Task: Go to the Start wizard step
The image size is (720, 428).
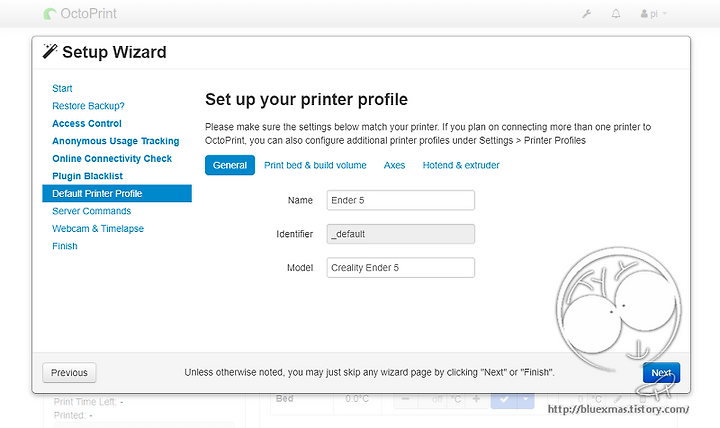Action: coord(62,88)
